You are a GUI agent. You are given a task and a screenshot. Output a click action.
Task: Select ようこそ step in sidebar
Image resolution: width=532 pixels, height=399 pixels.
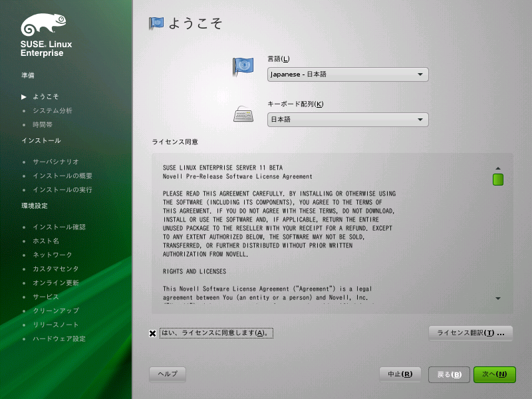point(46,96)
